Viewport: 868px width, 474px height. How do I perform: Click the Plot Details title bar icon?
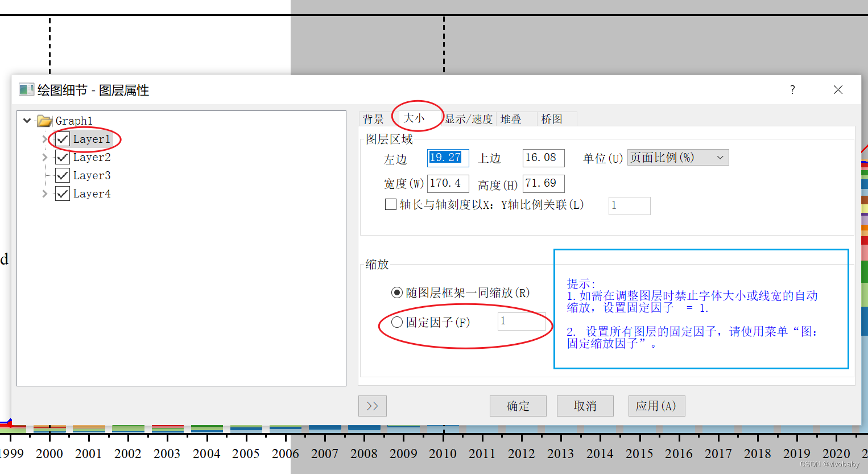tap(26, 89)
